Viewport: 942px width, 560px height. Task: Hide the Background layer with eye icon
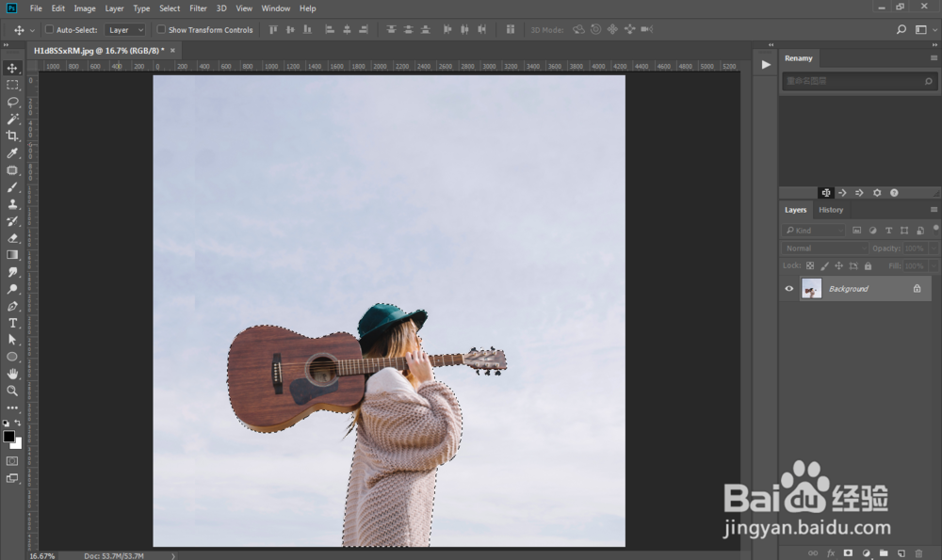[x=789, y=289]
